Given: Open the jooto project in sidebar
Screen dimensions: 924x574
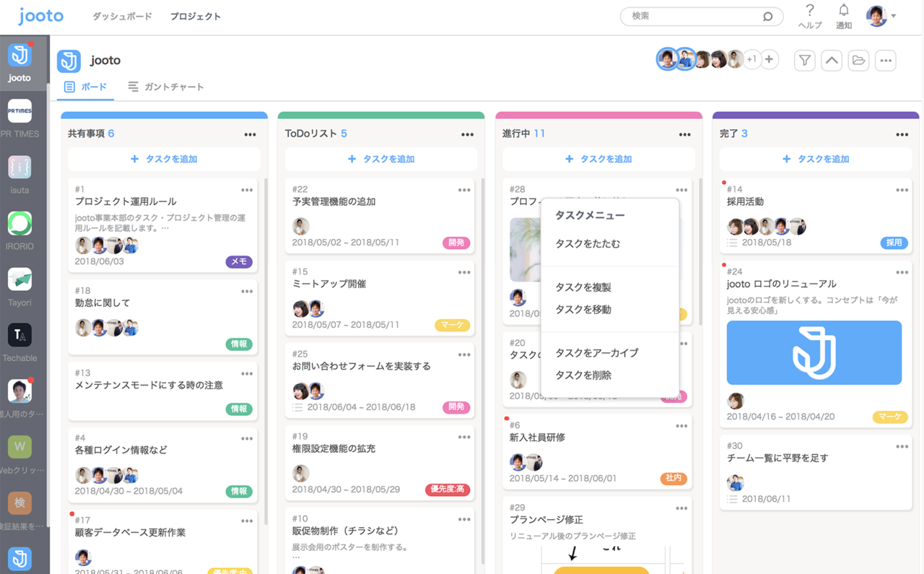Looking at the screenshot, I should click(19, 55).
